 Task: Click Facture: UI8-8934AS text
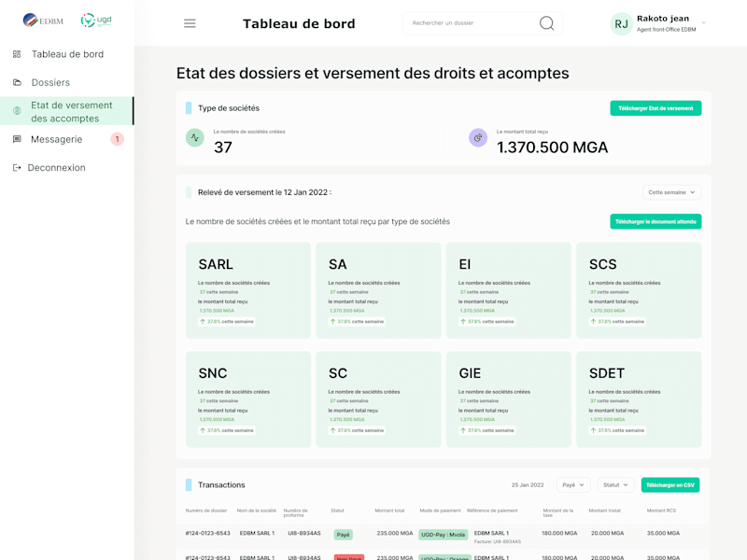498,541
